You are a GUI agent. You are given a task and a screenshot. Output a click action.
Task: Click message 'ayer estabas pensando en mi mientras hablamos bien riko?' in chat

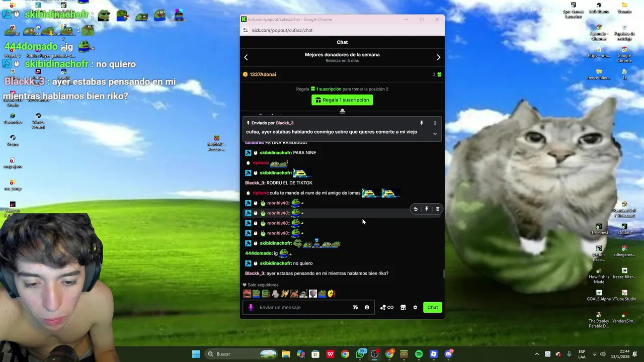328,274
